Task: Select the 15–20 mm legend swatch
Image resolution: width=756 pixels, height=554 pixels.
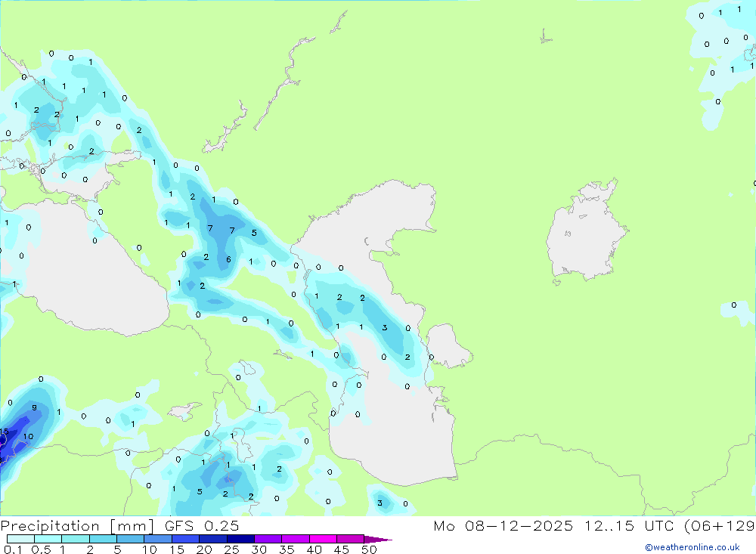Action: 185,539
